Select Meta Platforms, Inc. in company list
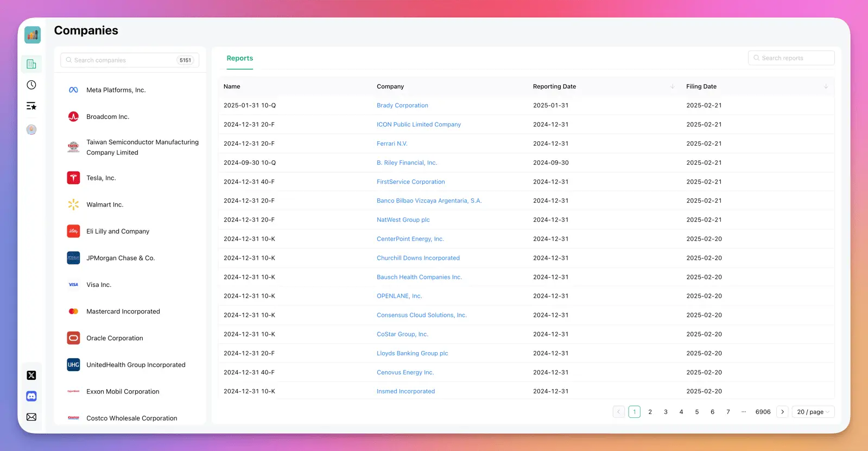 [x=130, y=90]
